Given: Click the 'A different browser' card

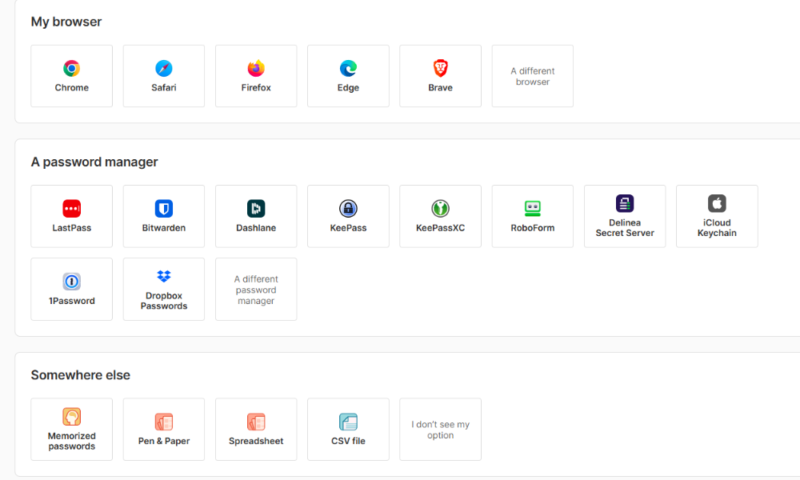Looking at the screenshot, I should pyautogui.click(x=533, y=76).
